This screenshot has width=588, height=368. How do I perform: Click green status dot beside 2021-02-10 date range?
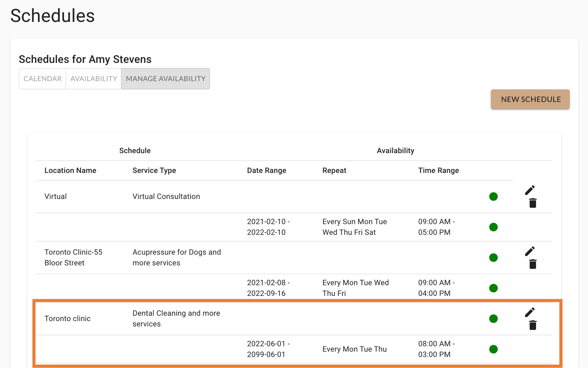(493, 227)
